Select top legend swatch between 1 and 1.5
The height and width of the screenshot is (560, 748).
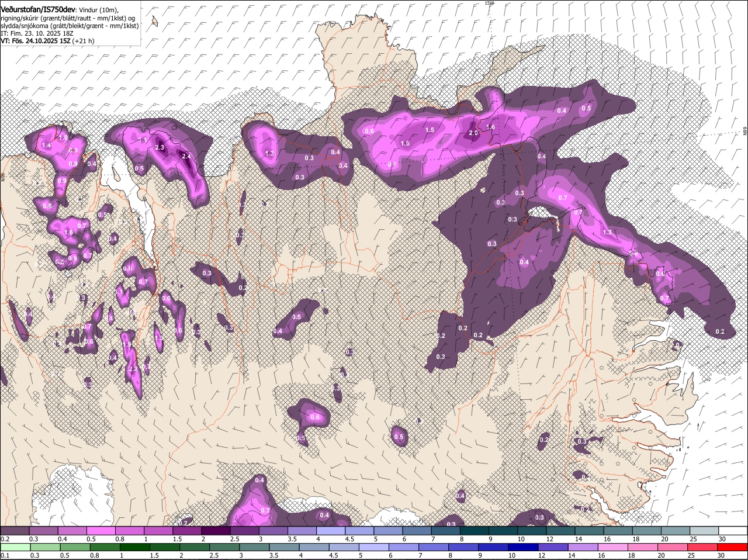158,530
